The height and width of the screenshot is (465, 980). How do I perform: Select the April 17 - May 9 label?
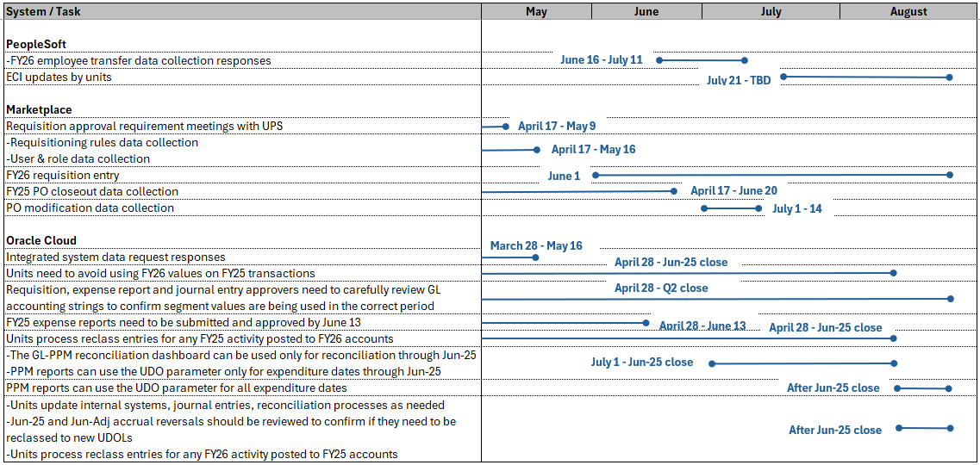click(557, 126)
